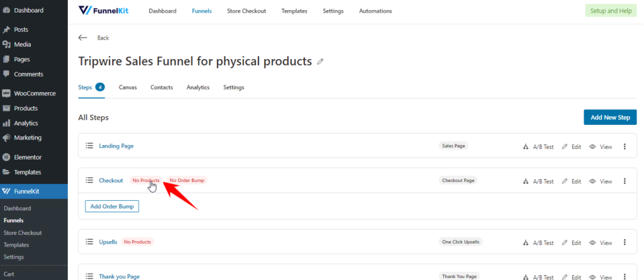Click the pencil icon beside funnel title
Screen dimensions: 644x280
pos(320,62)
